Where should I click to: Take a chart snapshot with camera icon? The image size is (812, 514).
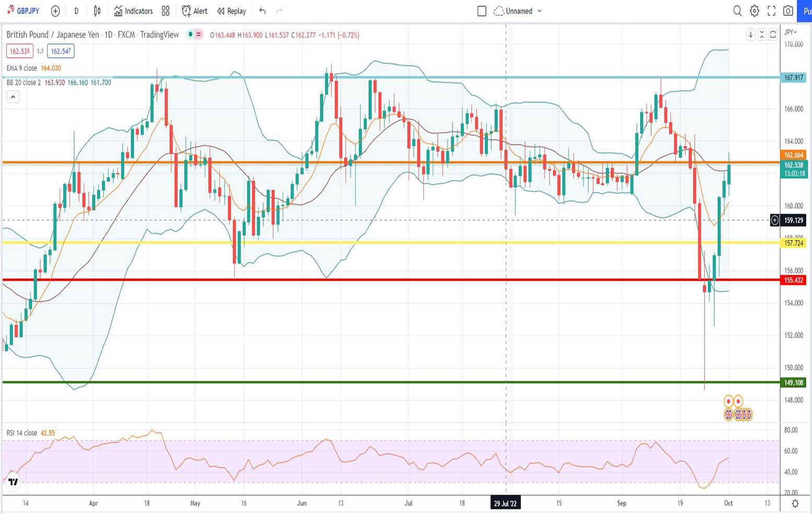[788, 11]
